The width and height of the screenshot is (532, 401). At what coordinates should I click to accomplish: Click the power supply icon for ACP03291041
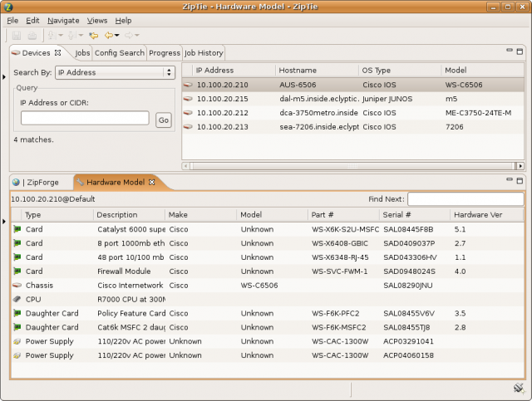[17, 341]
